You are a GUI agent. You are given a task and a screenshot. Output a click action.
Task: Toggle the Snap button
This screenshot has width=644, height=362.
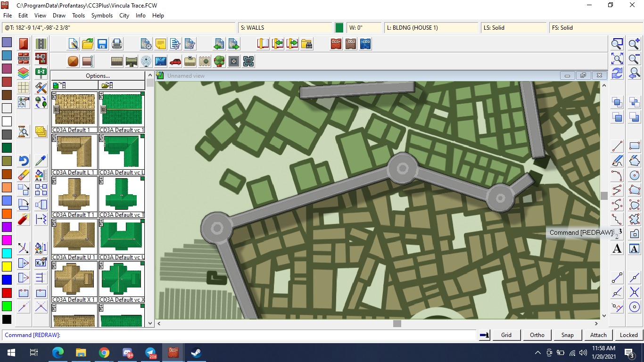coord(568,335)
